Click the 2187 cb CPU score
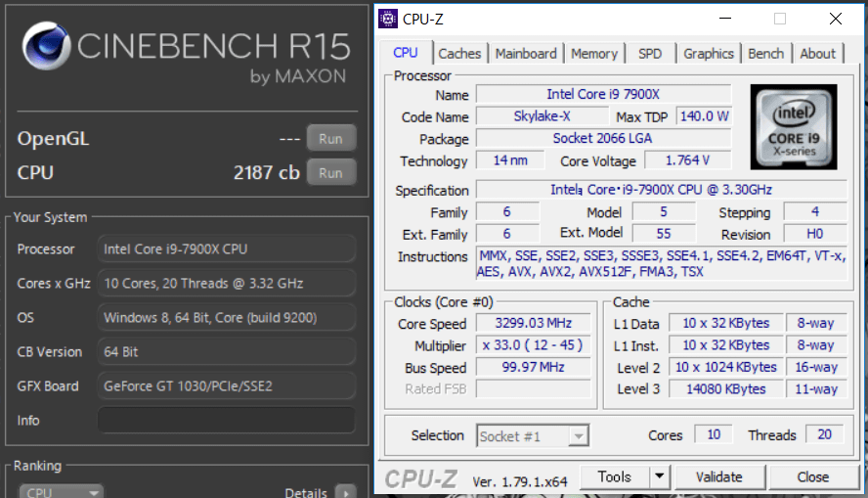The width and height of the screenshot is (868, 498). pos(266,173)
